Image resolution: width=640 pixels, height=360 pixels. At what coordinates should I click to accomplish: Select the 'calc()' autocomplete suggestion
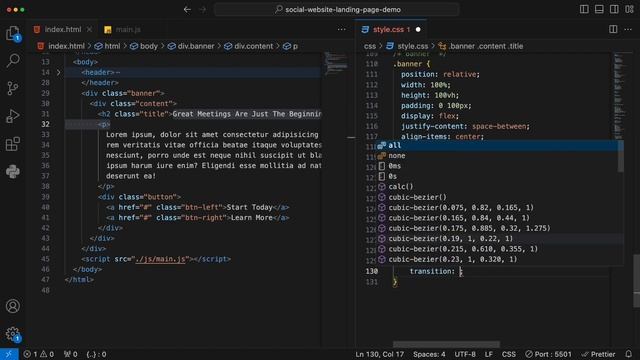tap(498, 187)
